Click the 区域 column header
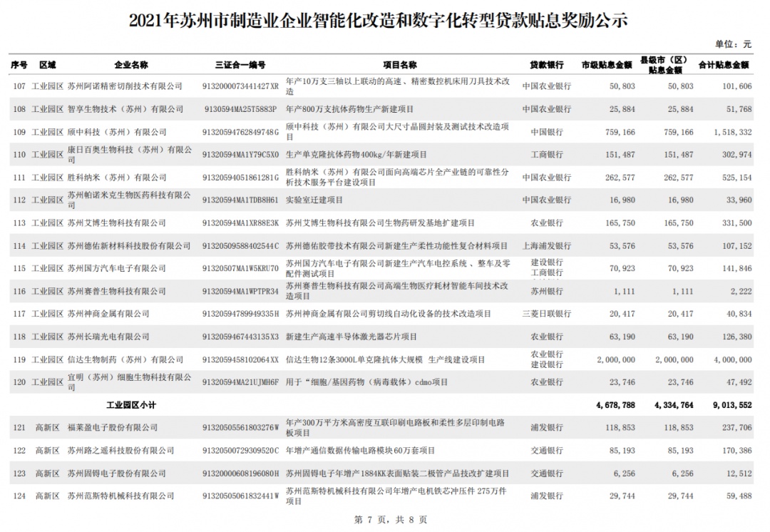Screen dimensions: 770x532 48,65
